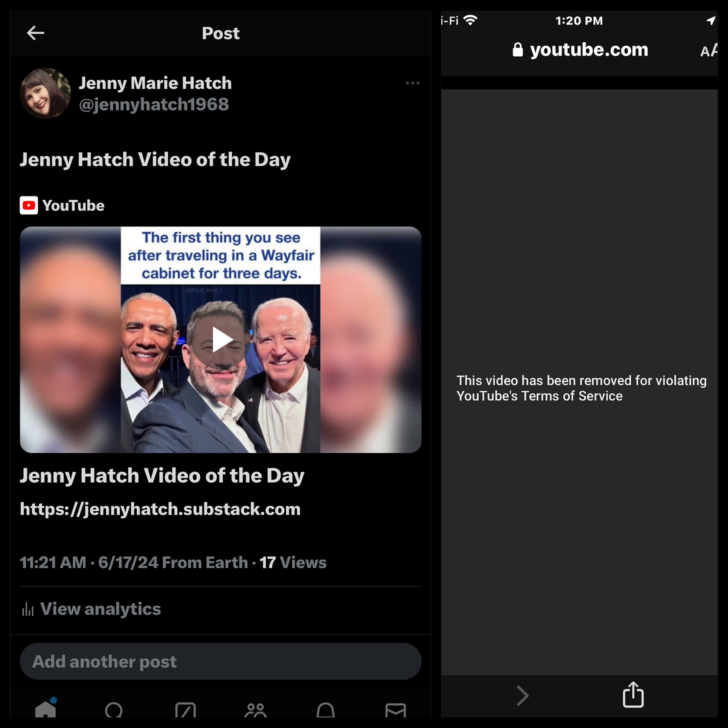The image size is (728, 728).
Task: Tap the Jenny Hatch Video of the Day card title
Action: pos(162,475)
